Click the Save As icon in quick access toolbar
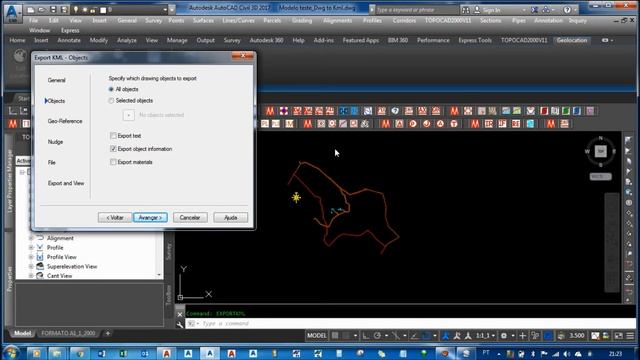This screenshot has width=640, height=360. pos(64,9)
